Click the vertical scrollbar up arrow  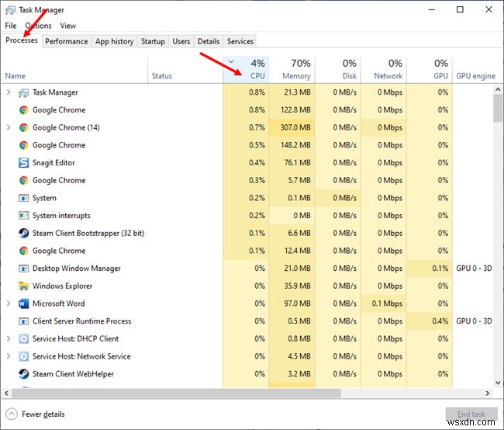[x=498, y=89]
